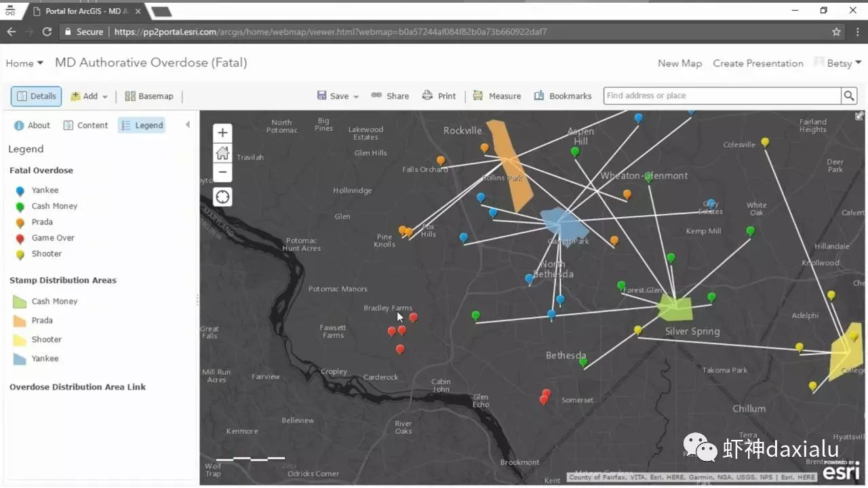
Task: Click the green polygon near Silver Spring
Action: pos(675,308)
